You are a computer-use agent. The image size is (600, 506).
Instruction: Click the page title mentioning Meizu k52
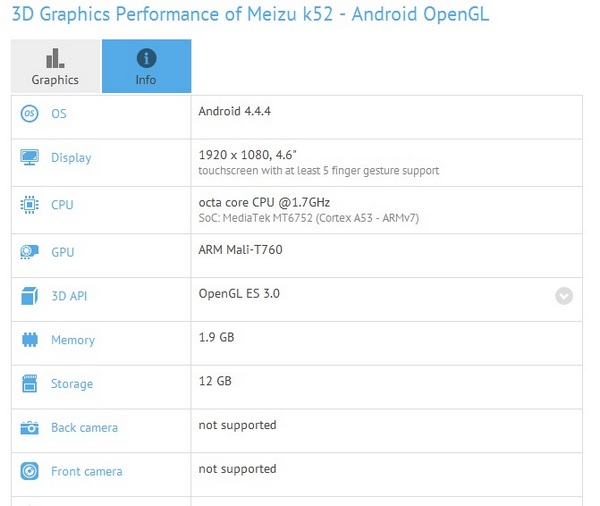click(250, 17)
